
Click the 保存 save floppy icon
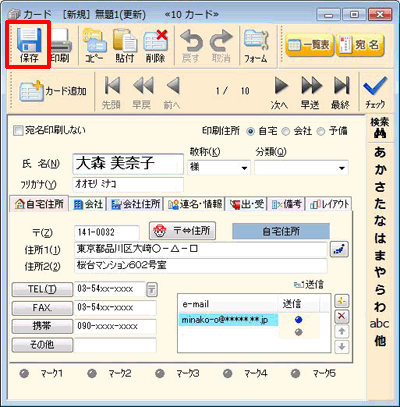pyautogui.click(x=29, y=41)
